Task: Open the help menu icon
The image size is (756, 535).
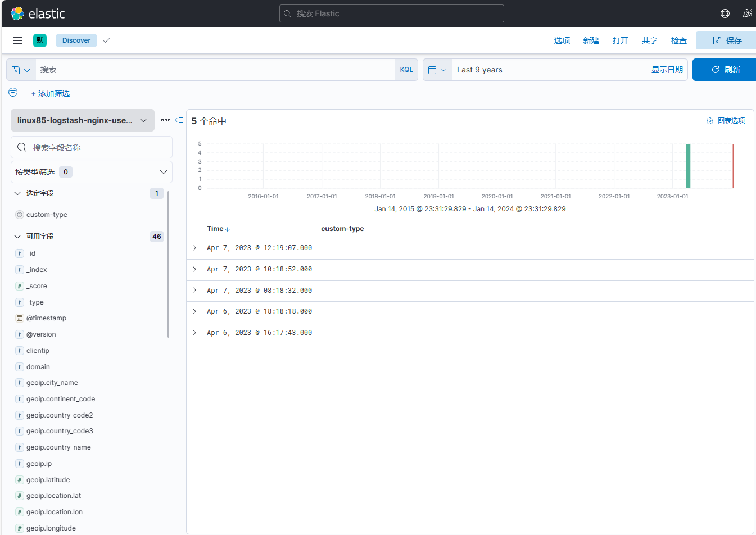Action: pyautogui.click(x=725, y=13)
